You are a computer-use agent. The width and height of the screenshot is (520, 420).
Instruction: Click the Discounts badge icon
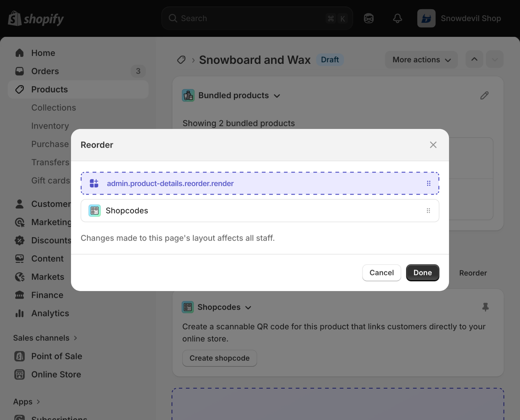click(x=20, y=240)
